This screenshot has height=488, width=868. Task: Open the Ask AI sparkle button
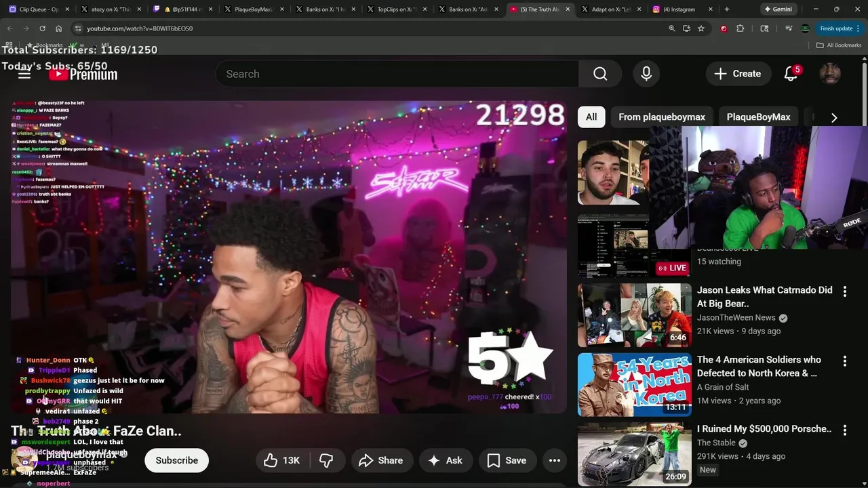445,460
